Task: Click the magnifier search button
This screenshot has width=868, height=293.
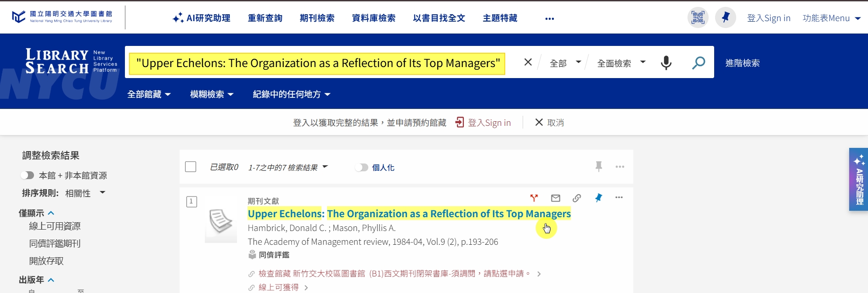Action: [698, 62]
